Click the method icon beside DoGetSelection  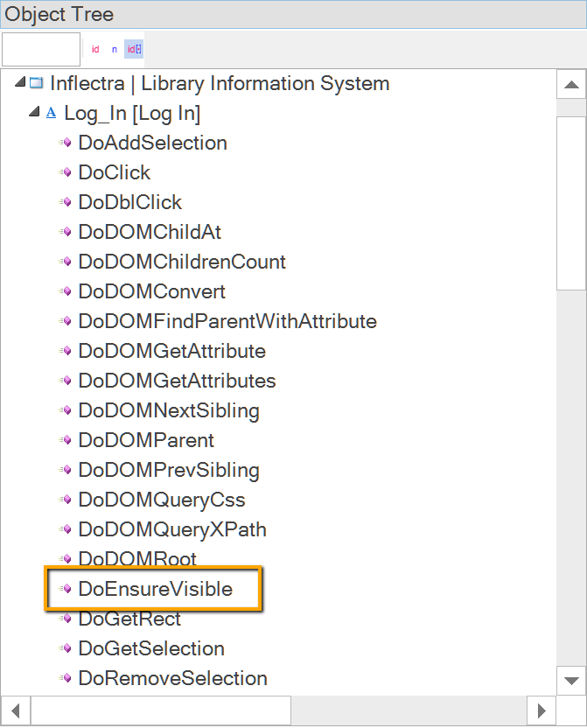click(x=66, y=648)
